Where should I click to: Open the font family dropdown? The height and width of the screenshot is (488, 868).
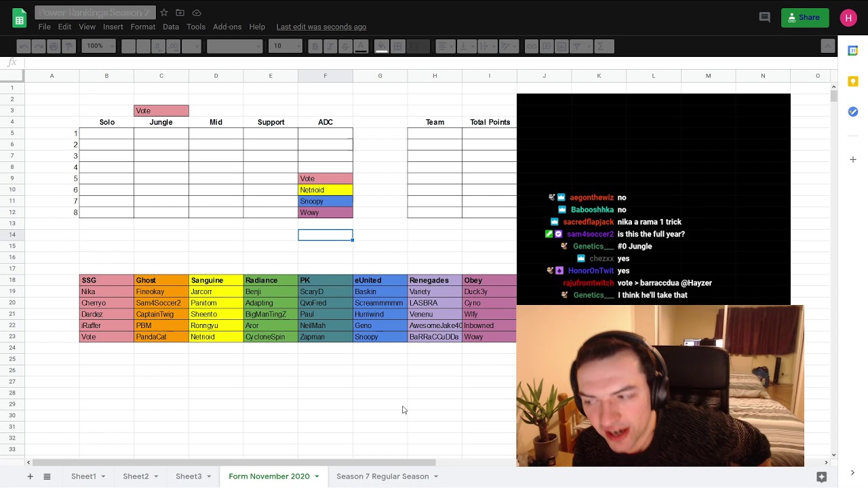click(x=235, y=46)
